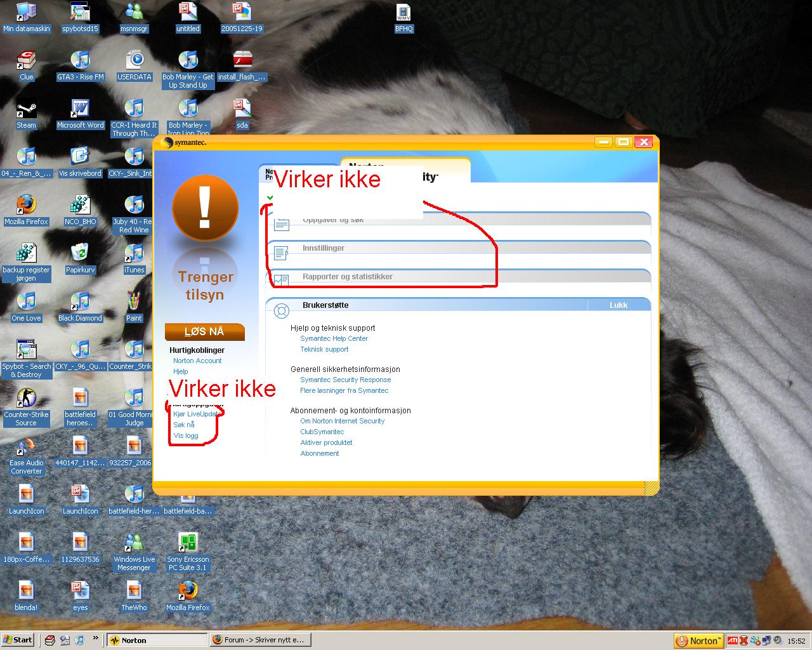This screenshot has width=812, height=650.
Task: Launch the Steam shortcut
Action: pyautogui.click(x=26, y=115)
